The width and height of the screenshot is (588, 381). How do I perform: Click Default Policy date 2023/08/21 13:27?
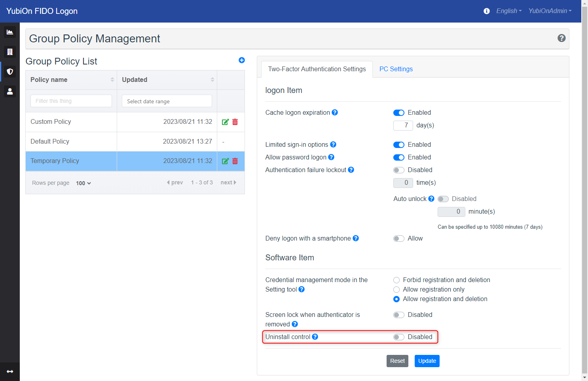[188, 142]
